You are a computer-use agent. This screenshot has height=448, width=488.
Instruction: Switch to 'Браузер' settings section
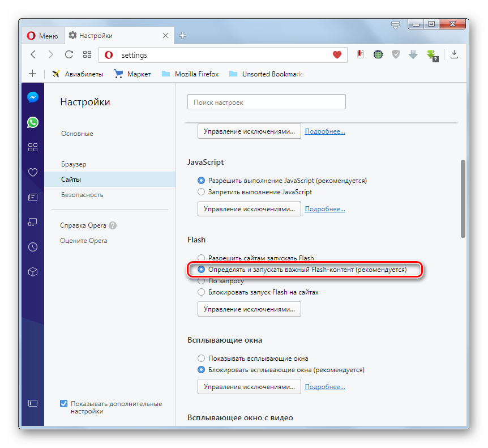point(74,164)
